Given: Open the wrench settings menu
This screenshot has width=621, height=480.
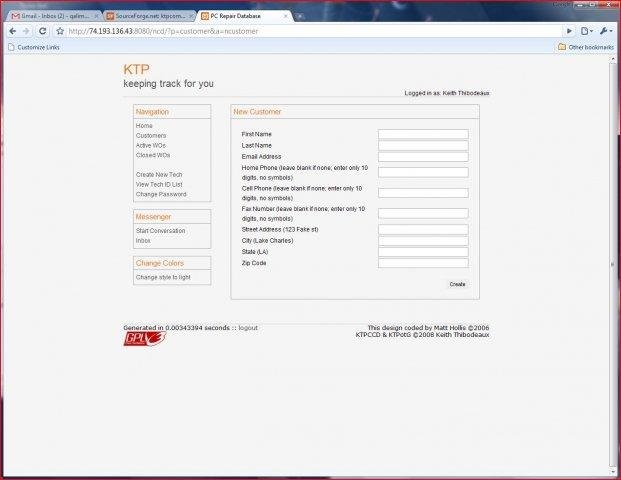Looking at the screenshot, I should pyautogui.click(x=606, y=31).
